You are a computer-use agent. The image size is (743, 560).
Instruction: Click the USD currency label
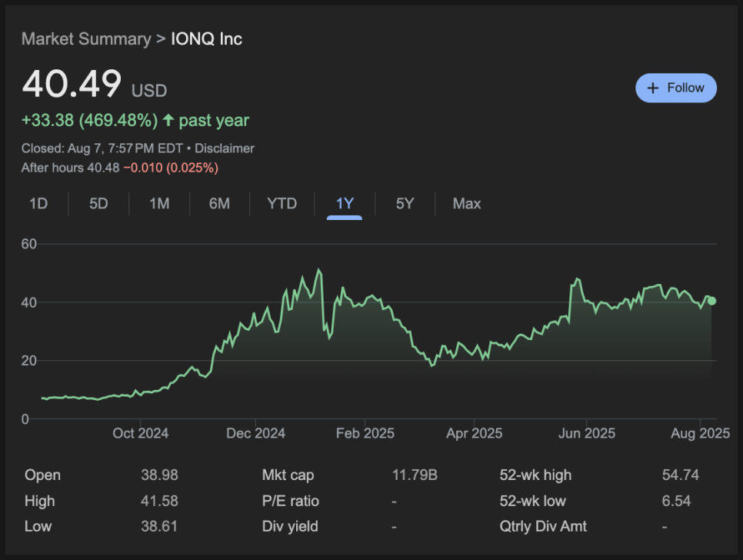point(148,91)
